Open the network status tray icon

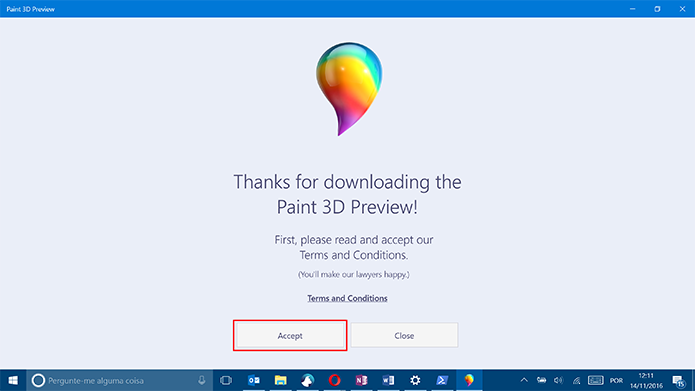pyautogui.click(x=576, y=380)
